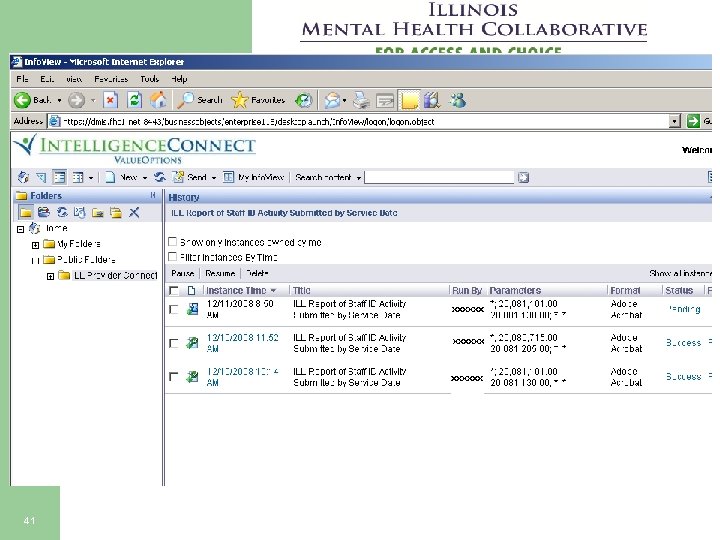Click inside the Search content text field

(439, 177)
